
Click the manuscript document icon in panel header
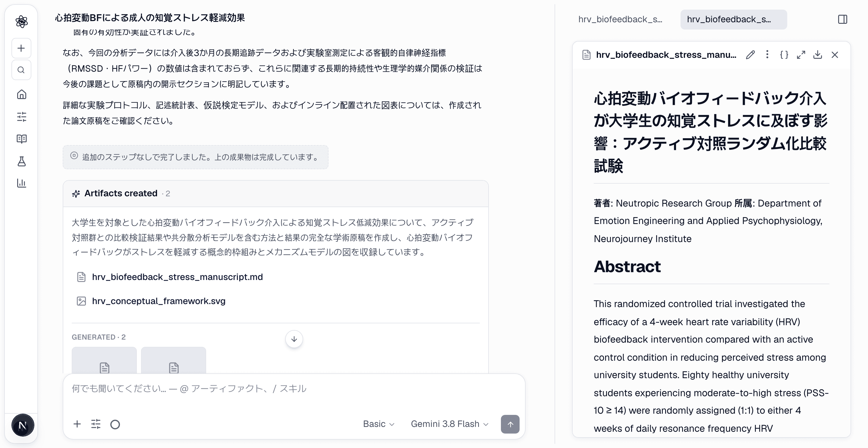[586, 54]
